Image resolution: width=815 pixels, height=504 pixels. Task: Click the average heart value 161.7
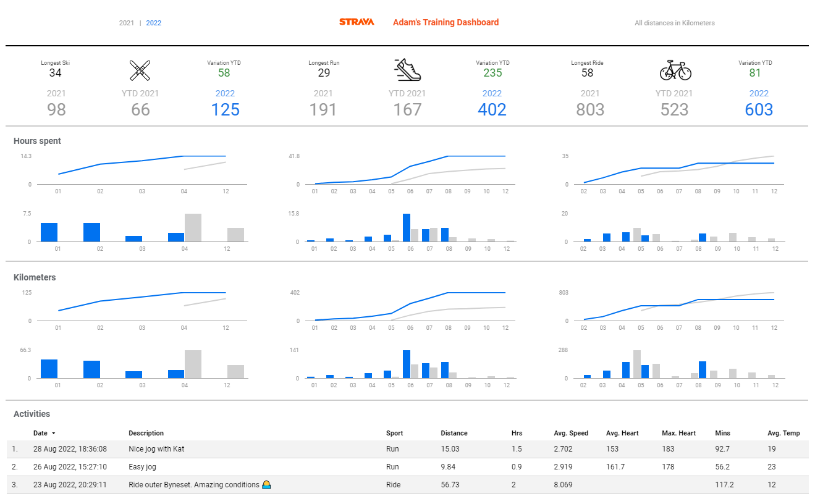(614, 467)
